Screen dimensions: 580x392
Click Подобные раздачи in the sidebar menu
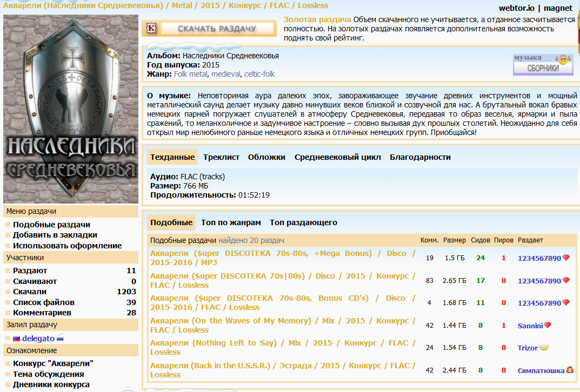(x=51, y=225)
